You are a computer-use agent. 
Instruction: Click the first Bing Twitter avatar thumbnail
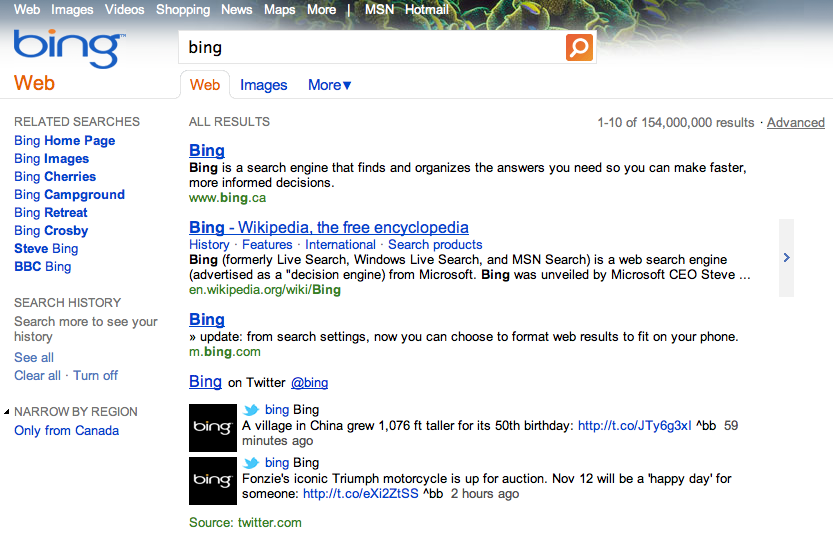click(x=213, y=427)
